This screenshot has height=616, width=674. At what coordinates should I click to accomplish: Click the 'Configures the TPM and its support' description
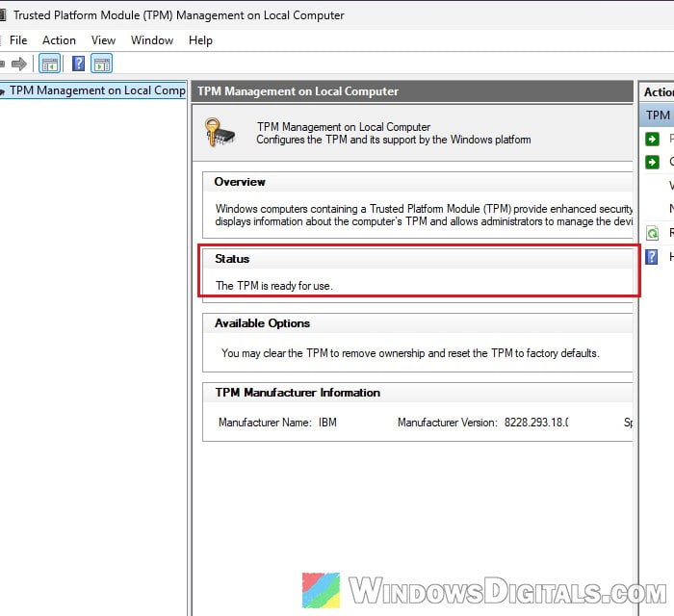(x=393, y=140)
